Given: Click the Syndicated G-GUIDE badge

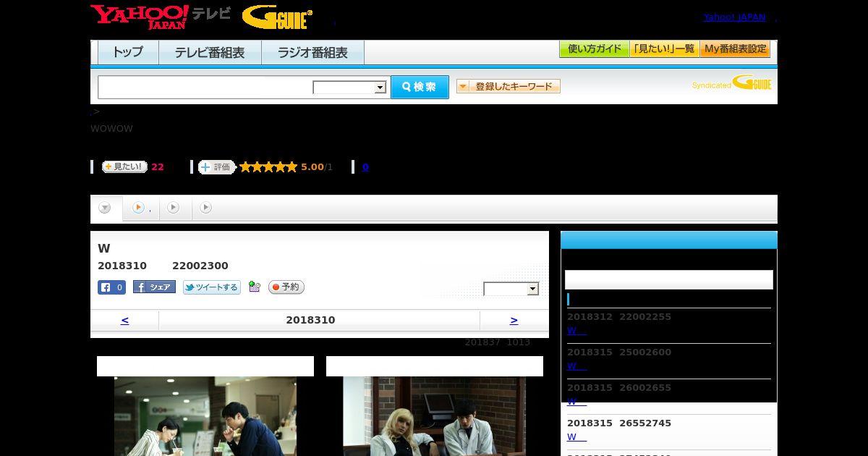Looking at the screenshot, I should pos(731,83).
